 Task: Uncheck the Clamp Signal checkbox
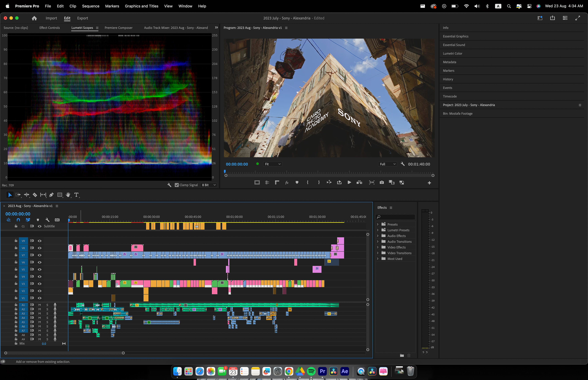tap(177, 185)
